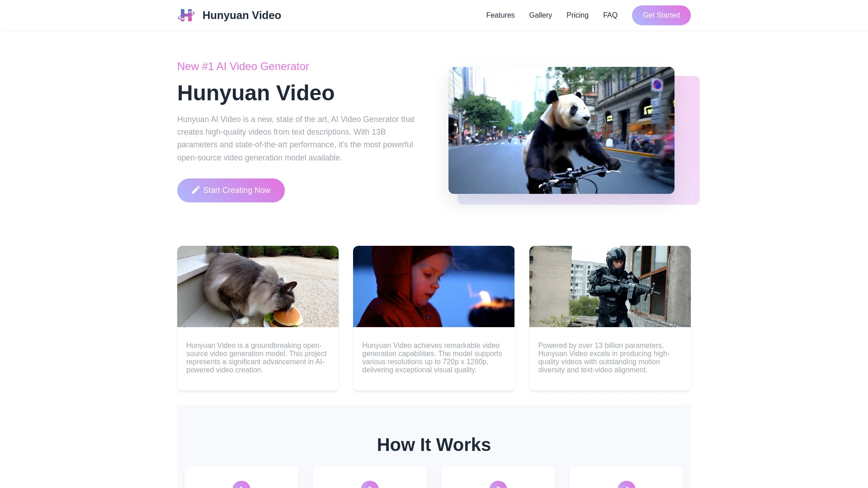
Task: Click the 'New #1 AI Video Generator' badge
Action: pos(243,66)
